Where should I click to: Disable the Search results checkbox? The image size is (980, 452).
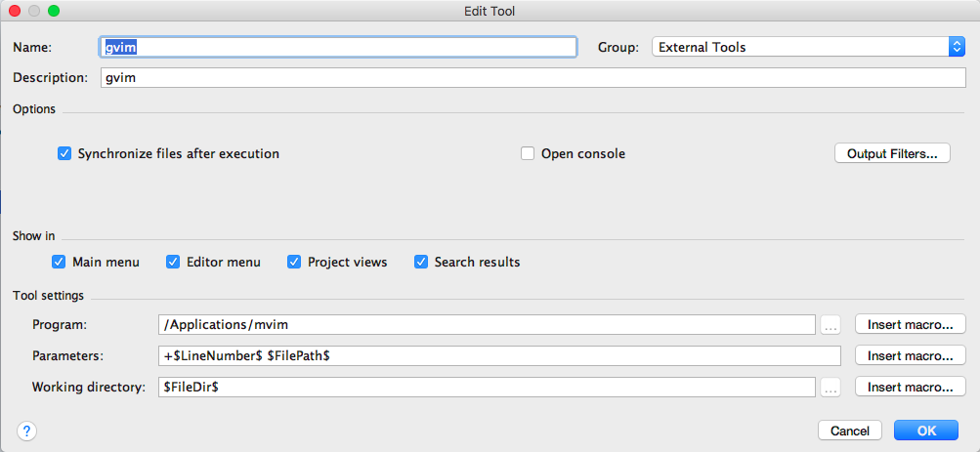click(420, 263)
